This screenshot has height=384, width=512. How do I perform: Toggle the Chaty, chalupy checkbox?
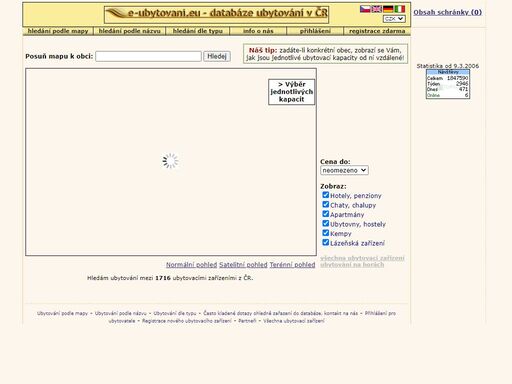tap(325, 204)
